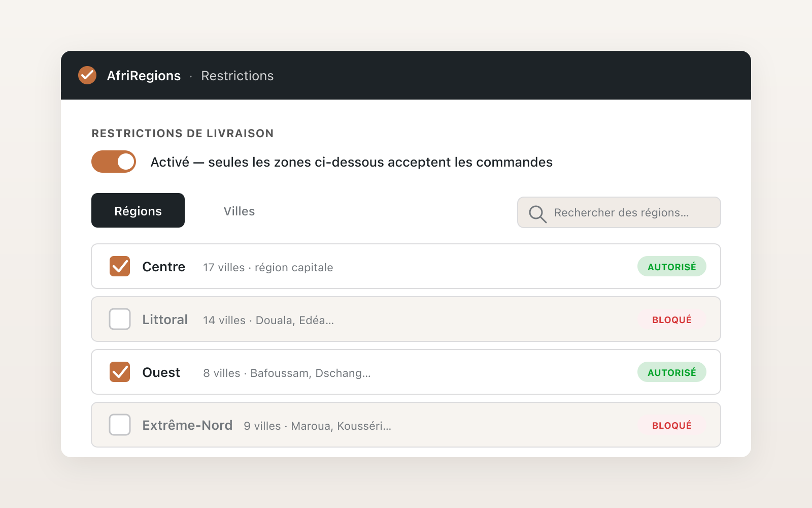This screenshot has width=812, height=508.
Task: Click the 'Activé — seules les zones' status label
Action: pyautogui.click(x=351, y=162)
